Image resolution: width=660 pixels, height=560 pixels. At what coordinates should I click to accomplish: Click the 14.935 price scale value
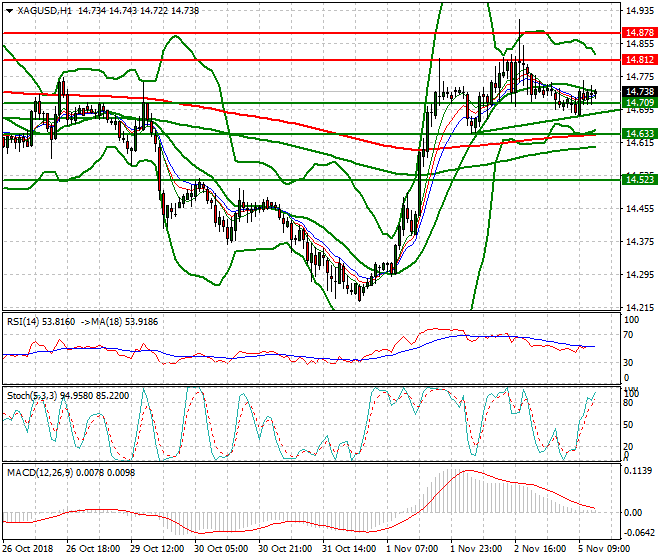tap(640, 11)
